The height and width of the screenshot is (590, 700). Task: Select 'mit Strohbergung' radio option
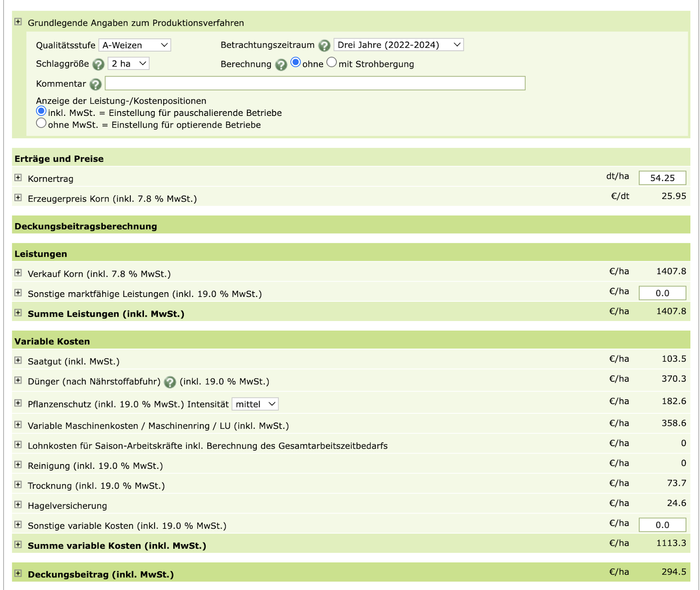[x=332, y=62]
